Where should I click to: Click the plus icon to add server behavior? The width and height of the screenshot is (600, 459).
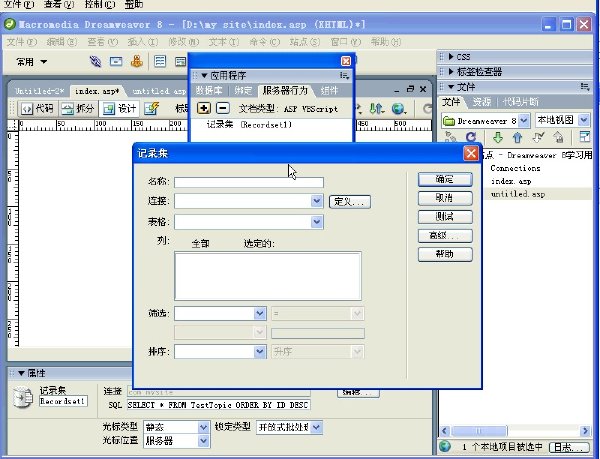(x=204, y=108)
